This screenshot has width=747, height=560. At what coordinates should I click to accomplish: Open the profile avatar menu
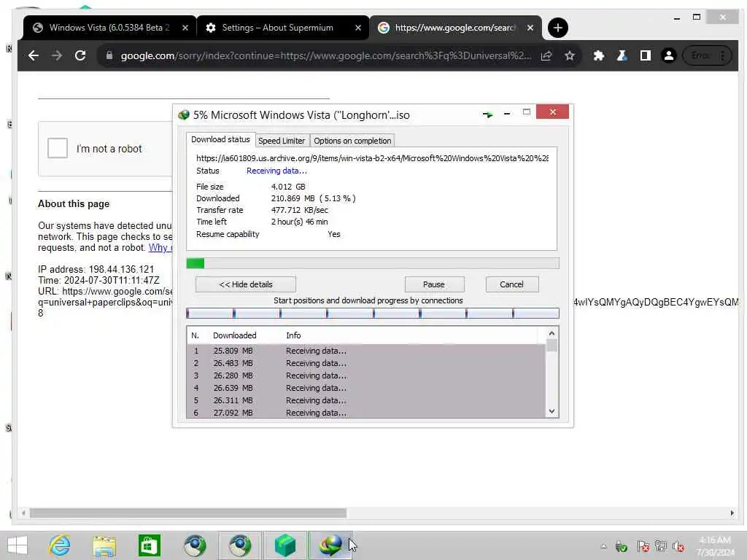[668, 55]
